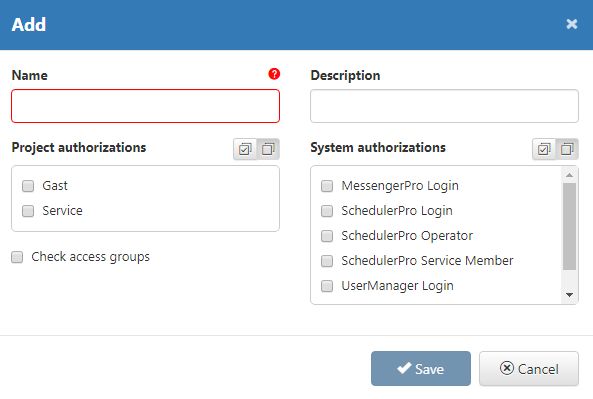Focus the Name input field
The image size is (593, 399).
point(146,106)
